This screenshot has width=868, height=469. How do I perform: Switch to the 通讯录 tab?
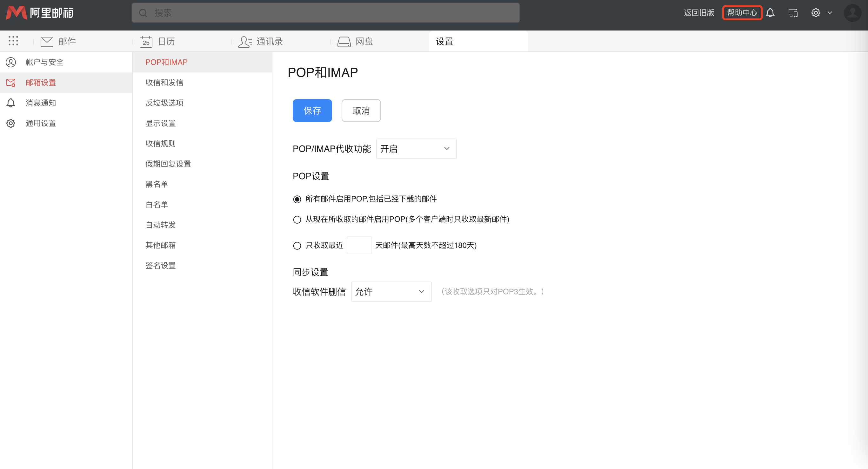(270, 42)
